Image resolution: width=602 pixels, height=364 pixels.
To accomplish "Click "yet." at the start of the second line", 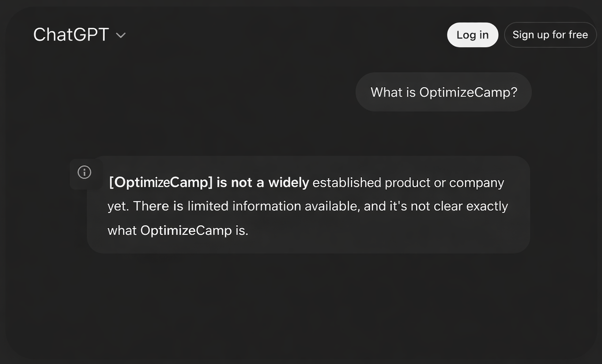I will click(118, 206).
